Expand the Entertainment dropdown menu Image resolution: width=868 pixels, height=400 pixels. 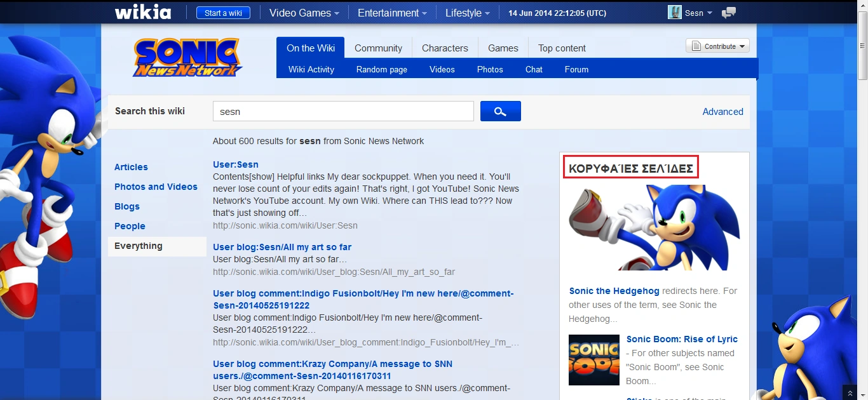pyautogui.click(x=392, y=13)
